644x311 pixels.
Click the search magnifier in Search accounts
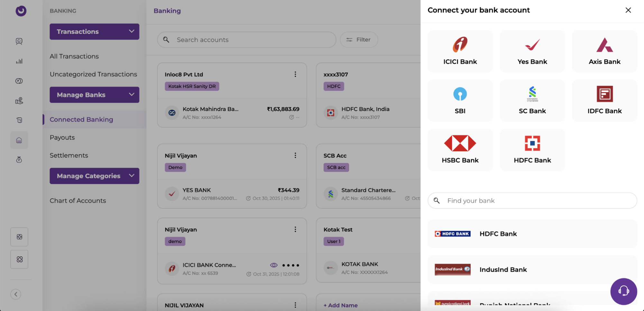pyautogui.click(x=166, y=40)
